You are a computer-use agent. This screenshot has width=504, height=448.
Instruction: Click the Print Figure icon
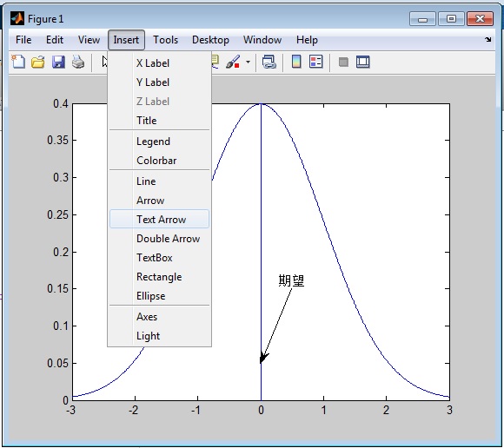pyautogui.click(x=78, y=62)
